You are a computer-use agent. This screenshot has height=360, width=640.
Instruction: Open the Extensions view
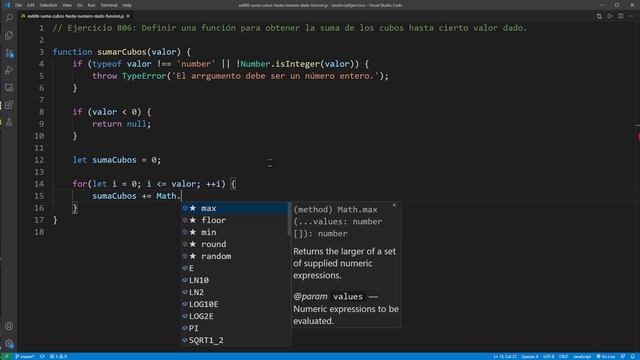click(x=9, y=105)
